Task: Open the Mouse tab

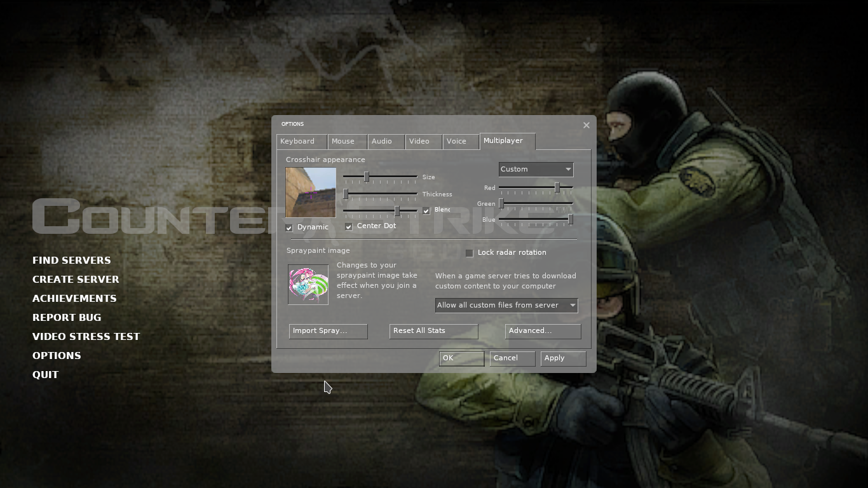Action: [347, 142]
